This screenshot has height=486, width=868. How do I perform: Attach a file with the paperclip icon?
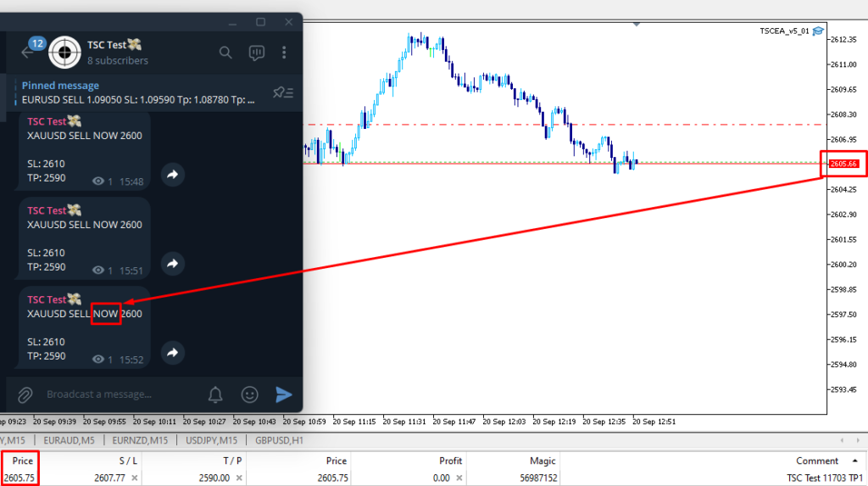[x=25, y=394]
